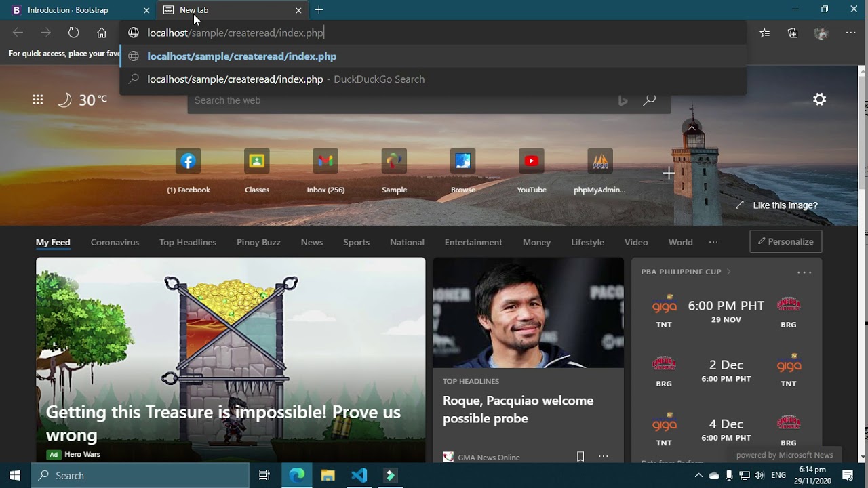This screenshot has width=868, height=488.
Task: Select the Entertainment feed tab
Action: tap(473, 242)
